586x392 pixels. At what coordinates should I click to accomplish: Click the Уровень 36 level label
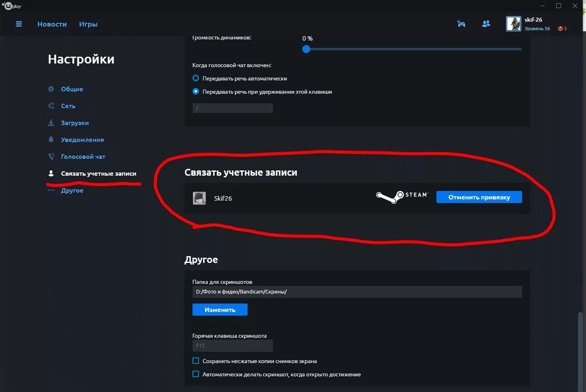(537, 29)
